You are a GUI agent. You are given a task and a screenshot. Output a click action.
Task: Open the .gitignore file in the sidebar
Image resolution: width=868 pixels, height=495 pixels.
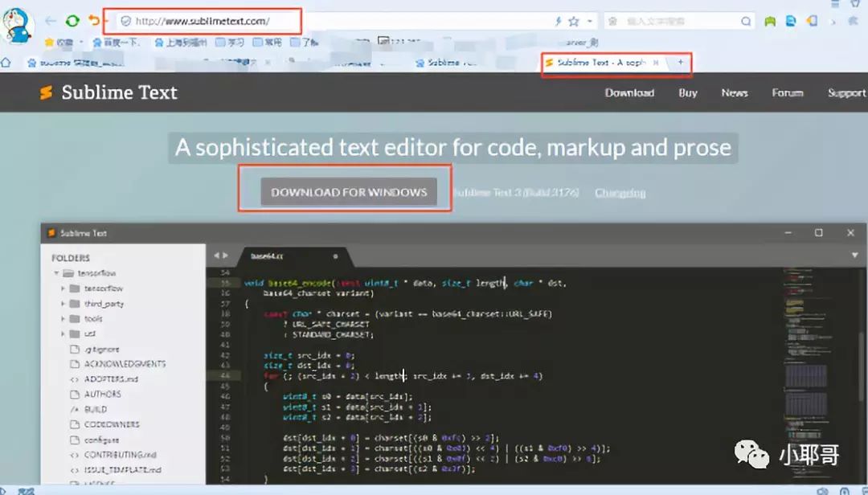pos(95,350)
